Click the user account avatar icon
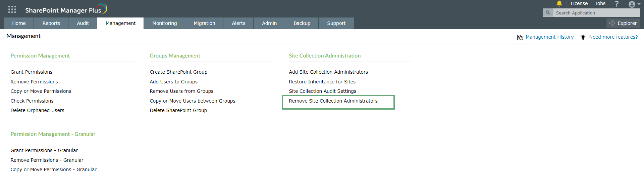This screenshot has height=189, width=644. [x=632, y=4]
